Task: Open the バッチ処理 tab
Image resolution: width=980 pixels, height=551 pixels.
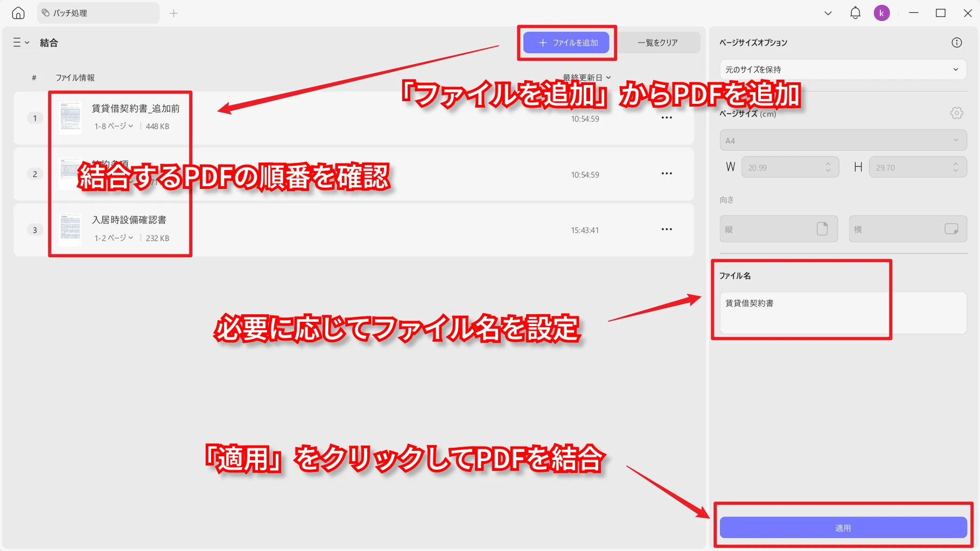Action: tap(98, 13)
